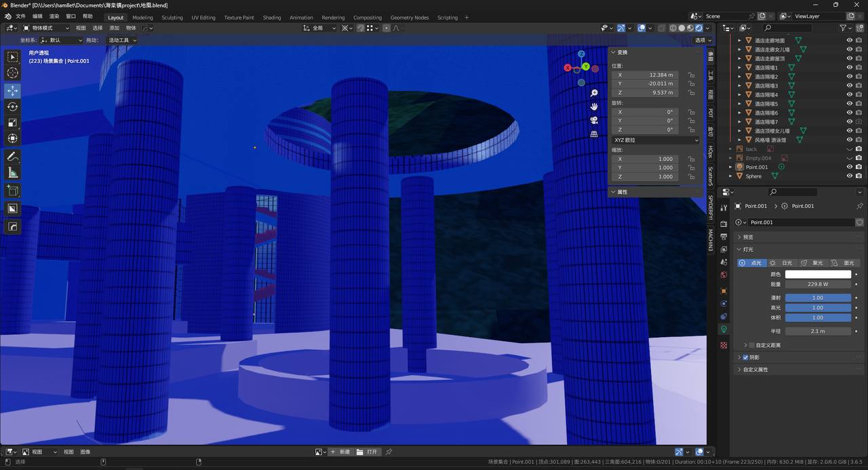Choose the Measure ruler tool

13,173
